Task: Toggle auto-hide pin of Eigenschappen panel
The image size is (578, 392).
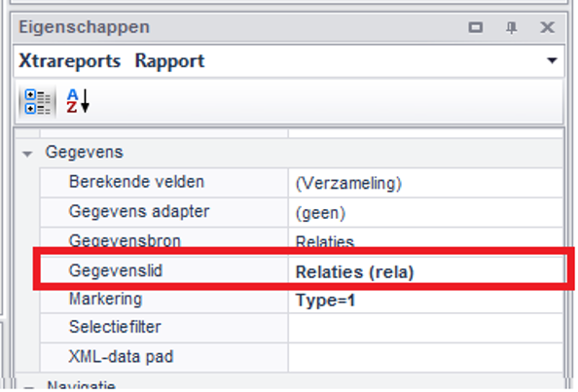Action: 511,27
